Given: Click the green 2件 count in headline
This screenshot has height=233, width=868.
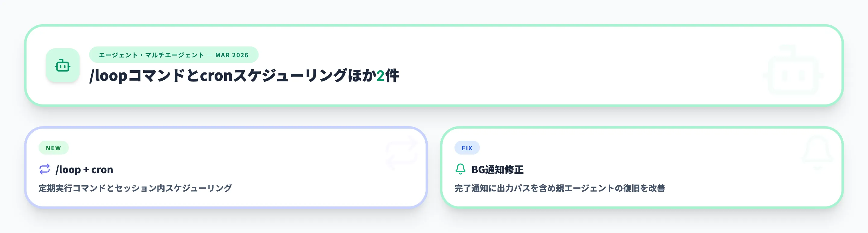Looking at the screenshot, I should pos(388,75).
